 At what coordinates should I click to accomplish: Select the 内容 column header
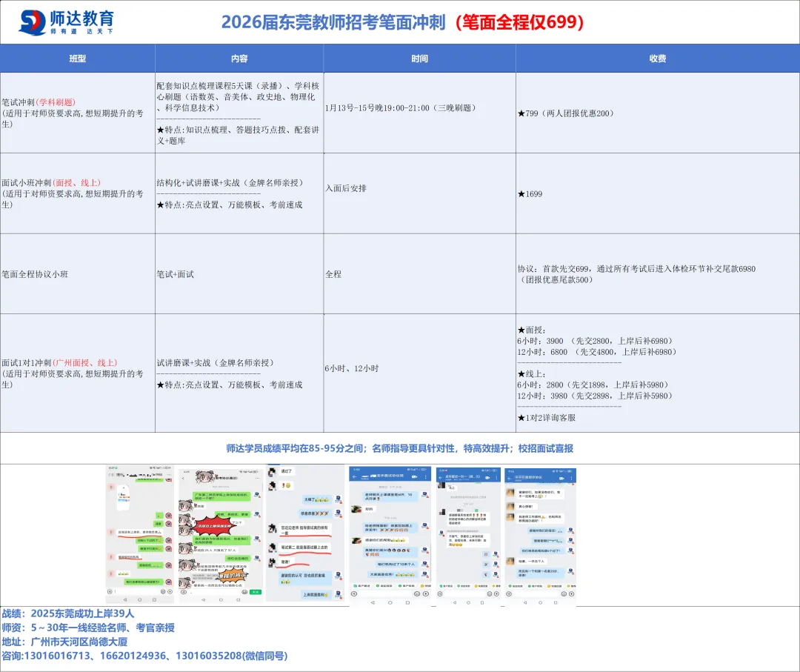tap(239, 59)
